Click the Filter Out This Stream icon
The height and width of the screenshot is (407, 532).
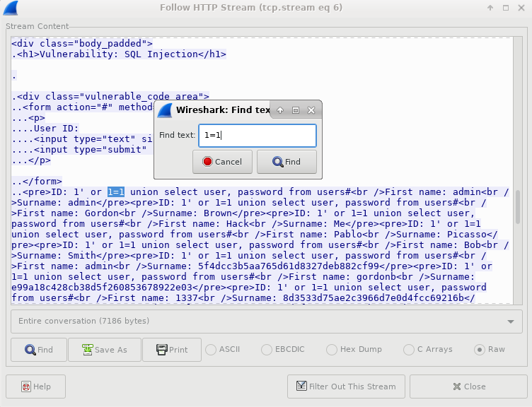tap(301, 386)
